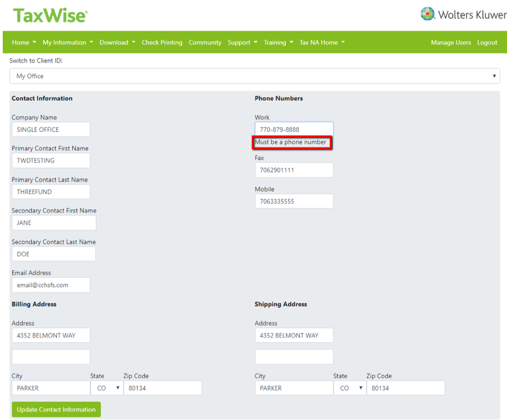Go to the Community section
The image size is (507, 420).
pos(205,42)
